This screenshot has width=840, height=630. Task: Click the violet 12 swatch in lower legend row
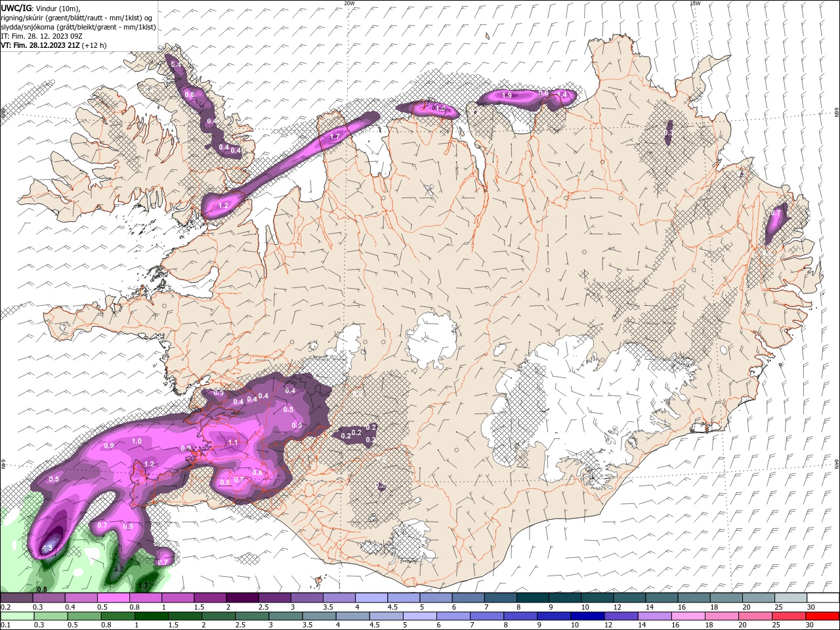click(x=619, y=616)
